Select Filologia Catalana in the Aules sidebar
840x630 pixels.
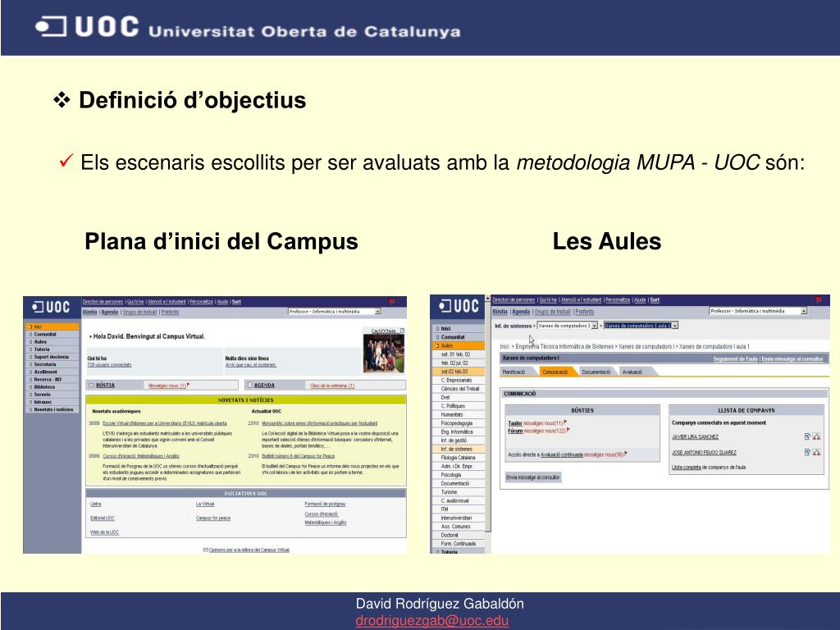pyautogui.click(x=459, y=458)
